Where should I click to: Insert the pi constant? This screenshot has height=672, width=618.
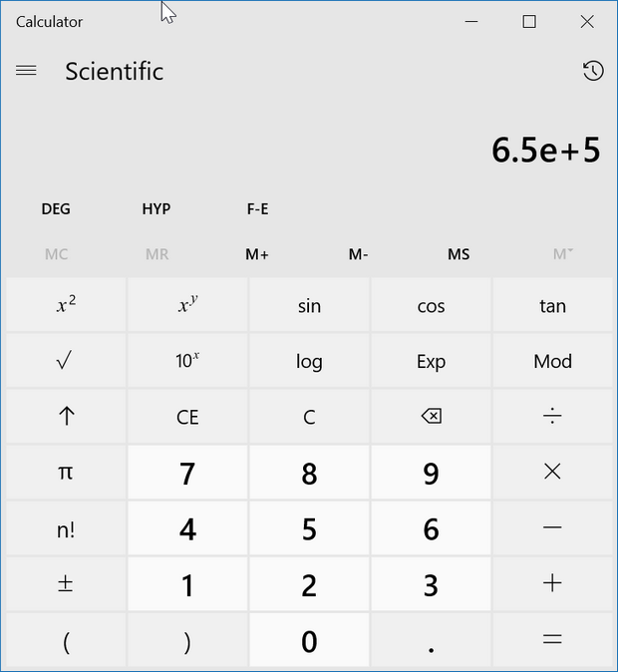point(67,472)
